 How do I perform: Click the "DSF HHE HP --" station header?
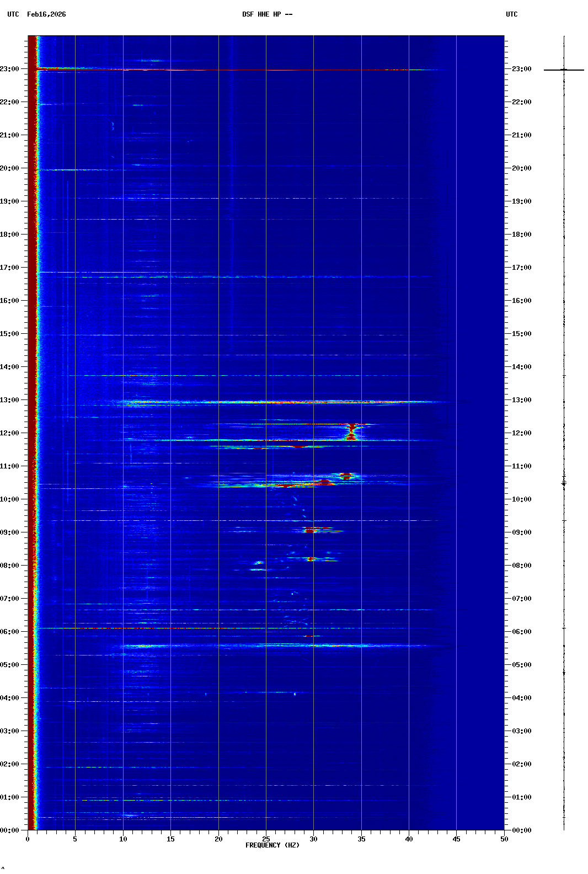click(x=267, y=14)
